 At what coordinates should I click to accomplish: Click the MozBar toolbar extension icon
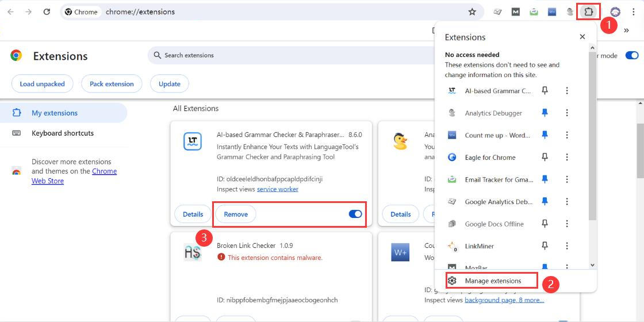[515, 12]
